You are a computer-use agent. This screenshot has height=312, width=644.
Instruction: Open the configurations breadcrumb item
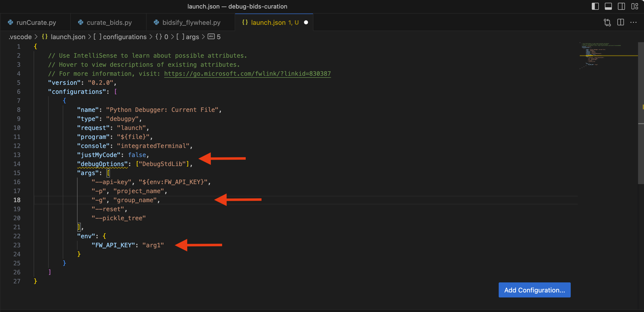[x=124, y=37]
